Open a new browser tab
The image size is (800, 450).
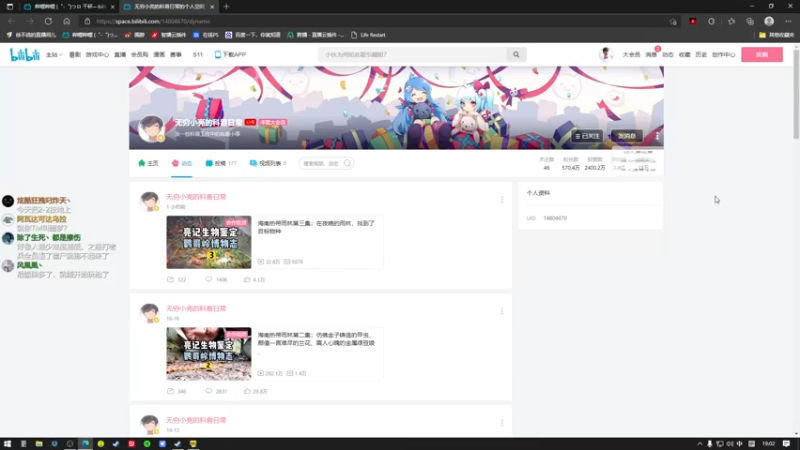(227, 7)
